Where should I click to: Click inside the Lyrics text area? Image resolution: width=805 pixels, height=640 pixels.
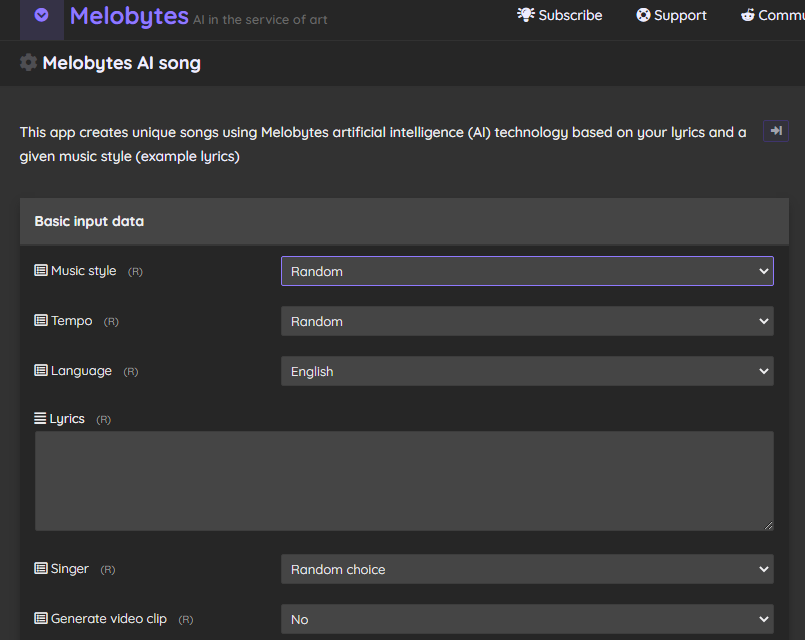[404, 481]
